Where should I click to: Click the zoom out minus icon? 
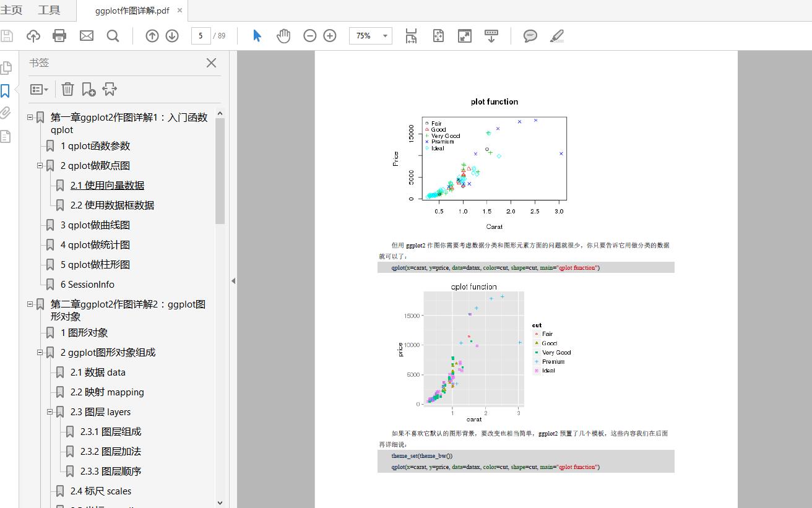point(309,36)
